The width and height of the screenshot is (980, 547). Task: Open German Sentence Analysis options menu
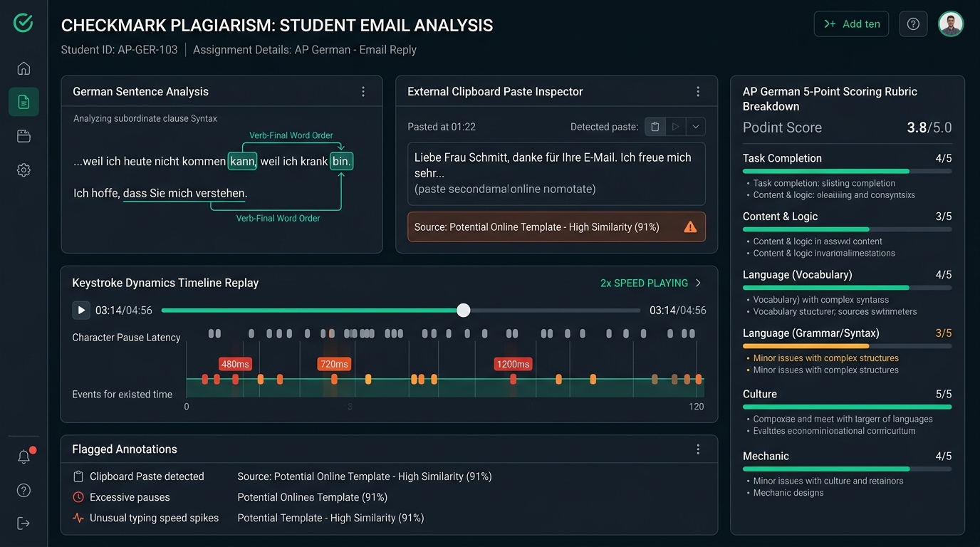click(x=363, y=91)
